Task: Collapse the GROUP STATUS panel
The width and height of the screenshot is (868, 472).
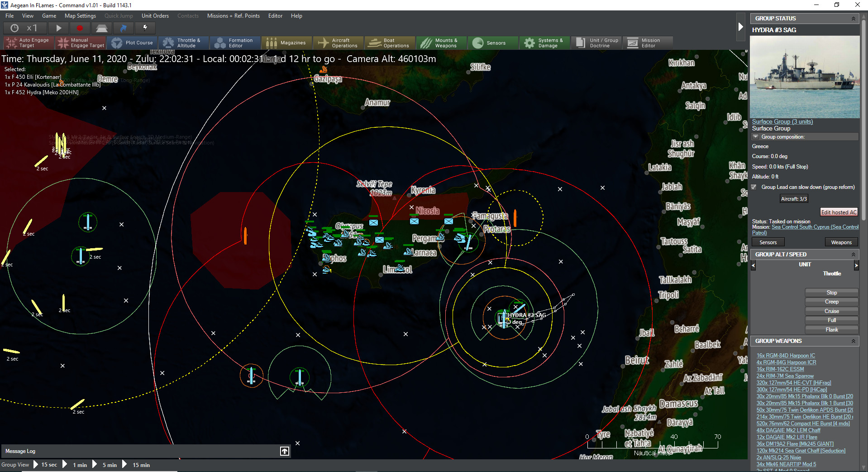Action: 854,18
